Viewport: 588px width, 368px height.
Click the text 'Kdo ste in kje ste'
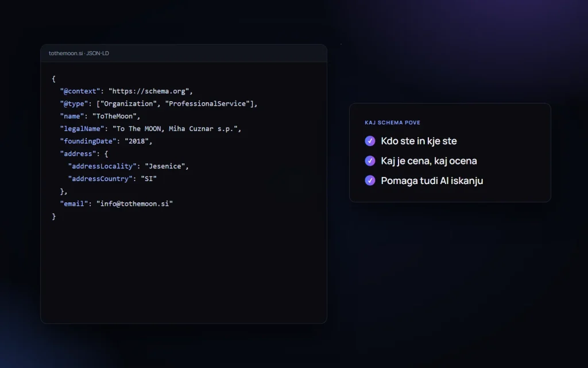[x=419, y=141]
